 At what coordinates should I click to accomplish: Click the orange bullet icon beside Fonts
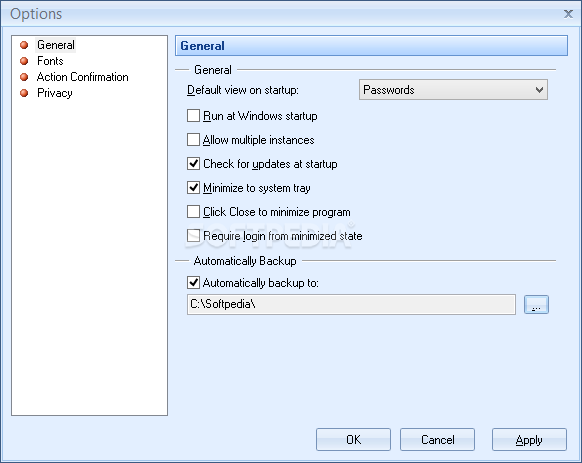(24, 61)
